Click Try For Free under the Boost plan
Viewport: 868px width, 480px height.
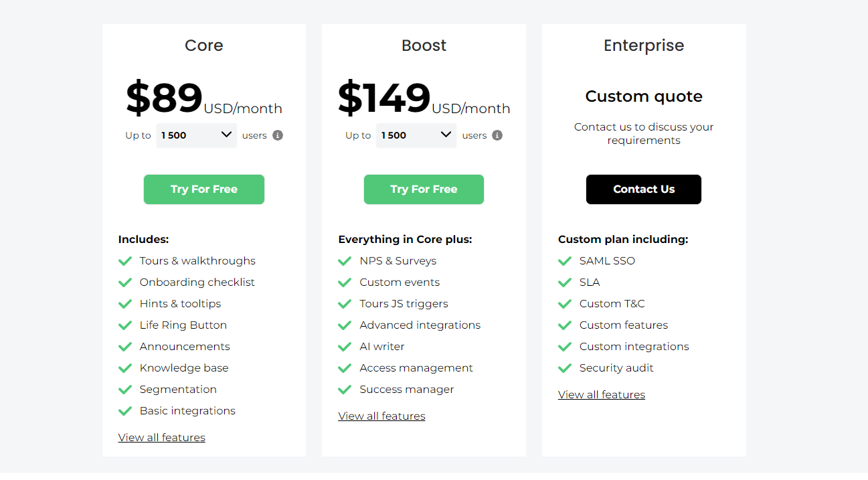click(x=424, y=189)
